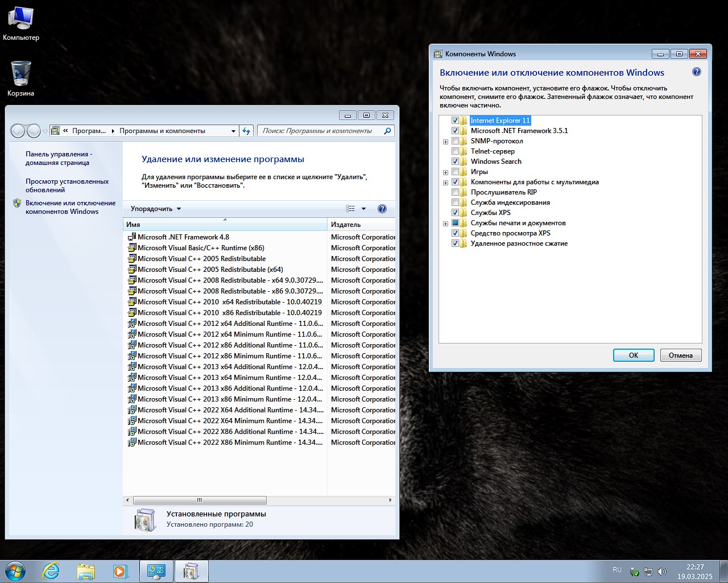The image size is (728, 583).
Task: Select Удаленное разностное сжатие component row
Action: coord(519,243)
